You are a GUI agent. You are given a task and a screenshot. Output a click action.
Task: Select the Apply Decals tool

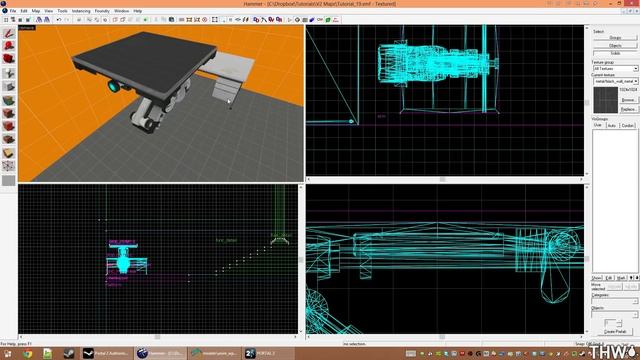coord(9,126)
